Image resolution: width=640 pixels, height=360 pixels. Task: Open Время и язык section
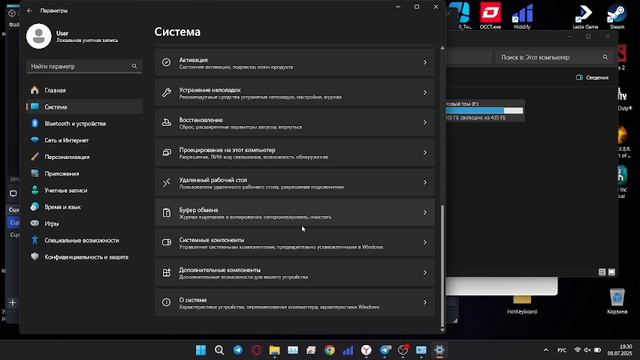(x=84, y=207)
